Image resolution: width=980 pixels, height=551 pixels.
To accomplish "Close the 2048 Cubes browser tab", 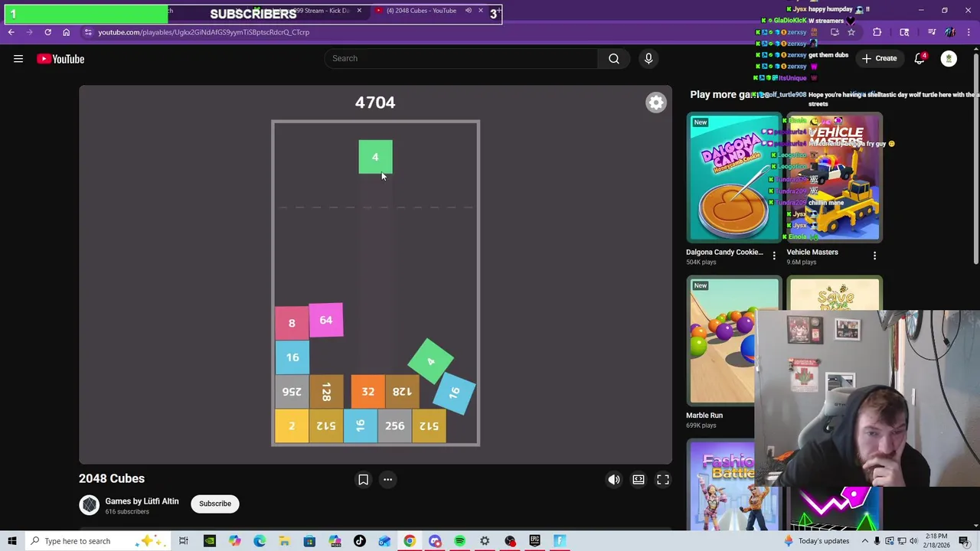I will pyautogui.click(x=481, y=11).
